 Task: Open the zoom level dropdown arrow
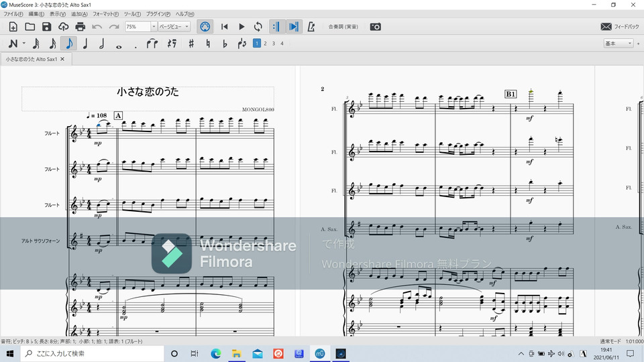click(154, 27)
